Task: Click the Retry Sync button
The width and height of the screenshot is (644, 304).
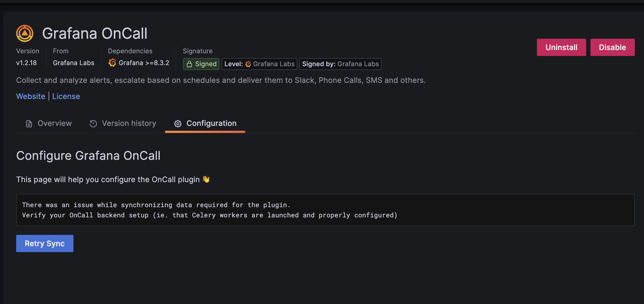Action: (45, 243)
